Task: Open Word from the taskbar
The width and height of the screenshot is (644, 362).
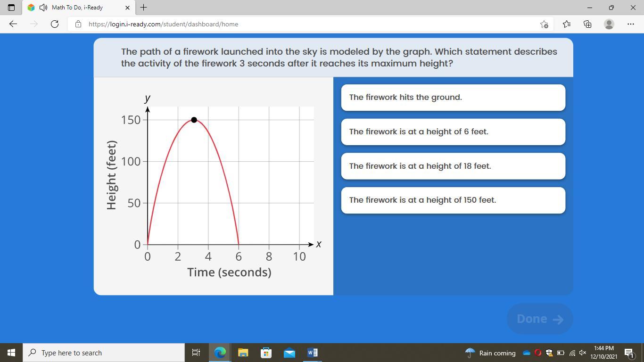Action: point(312,353)
